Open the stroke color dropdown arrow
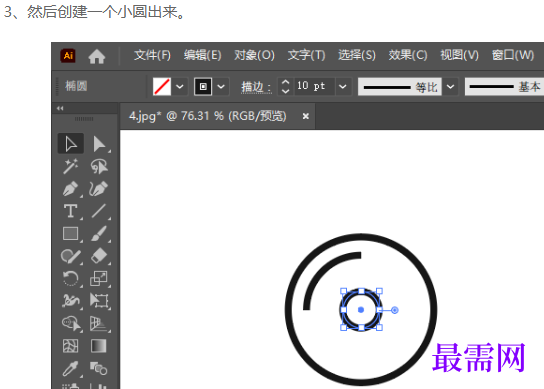The width and height of the screenshot is (544, 389). 221,87
